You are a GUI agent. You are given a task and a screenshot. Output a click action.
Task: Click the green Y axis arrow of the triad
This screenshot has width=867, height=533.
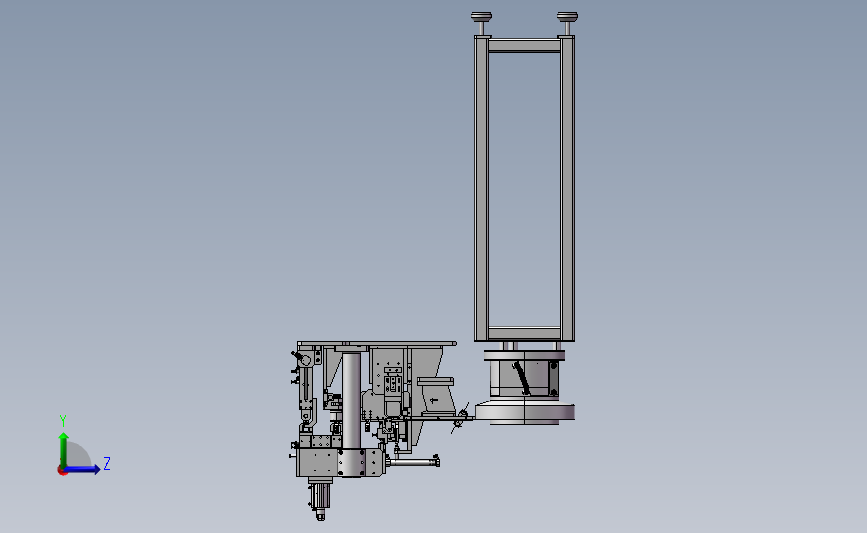[63, 450]
